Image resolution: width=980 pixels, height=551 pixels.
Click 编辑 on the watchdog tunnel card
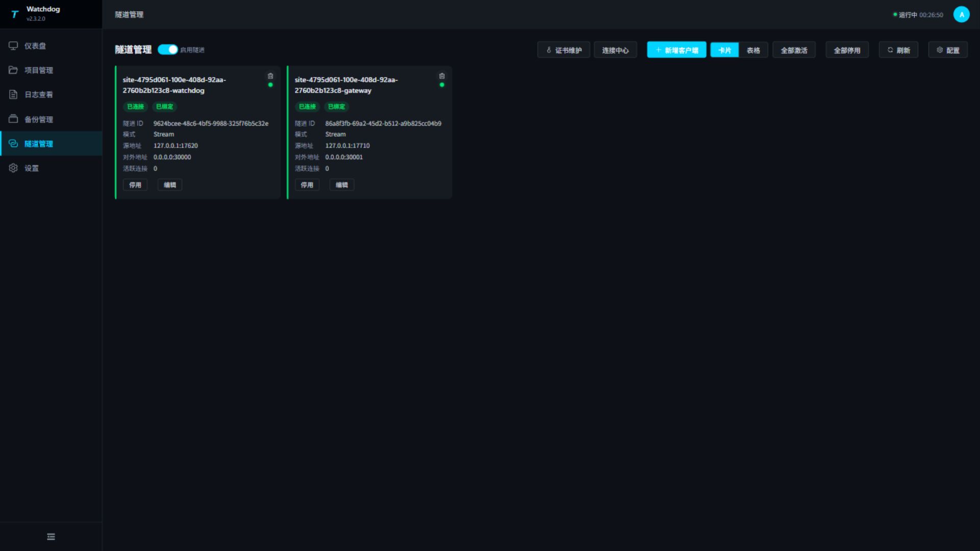point(170,185)
